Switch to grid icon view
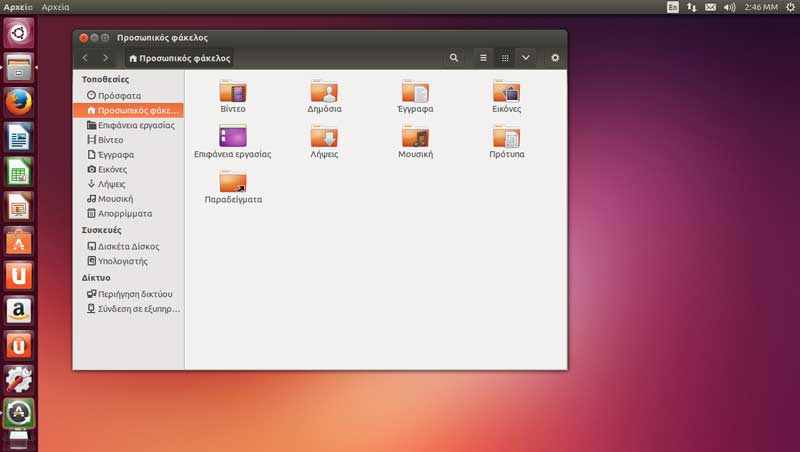 click(x=505, y=58)
